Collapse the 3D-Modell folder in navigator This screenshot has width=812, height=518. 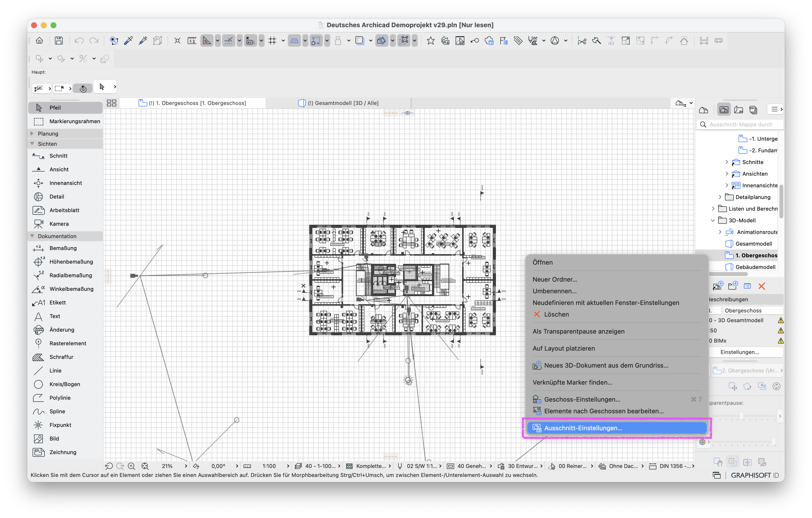tap(713, 220)
